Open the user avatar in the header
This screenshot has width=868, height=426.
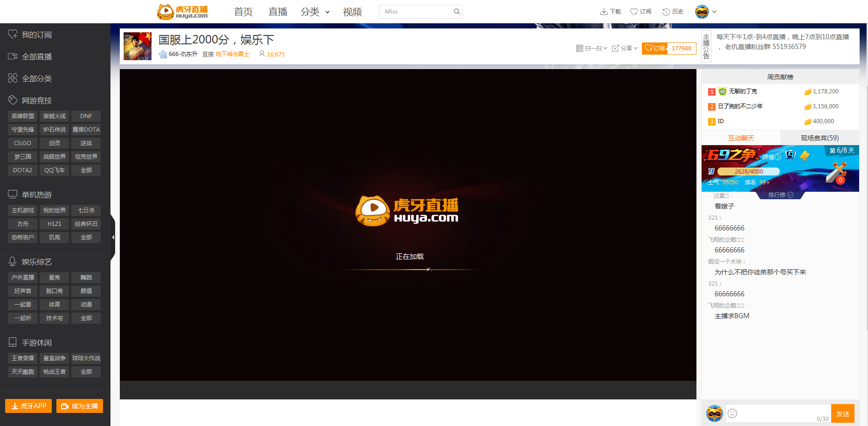click(x=702, y=12)
